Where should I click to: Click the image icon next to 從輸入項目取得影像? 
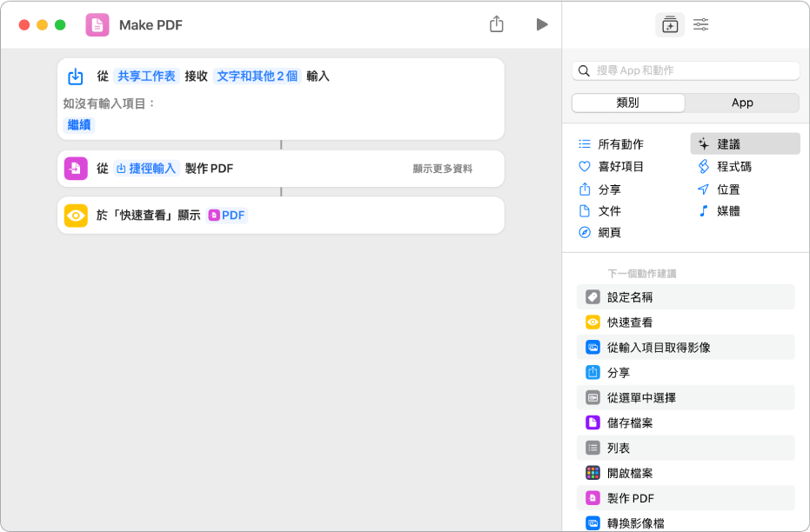592,348
